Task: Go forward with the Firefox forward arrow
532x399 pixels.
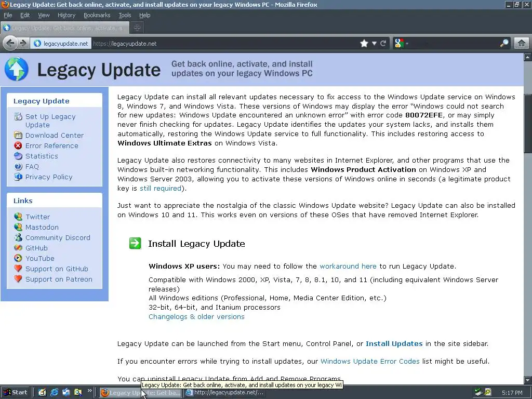Action: point(23,43)
